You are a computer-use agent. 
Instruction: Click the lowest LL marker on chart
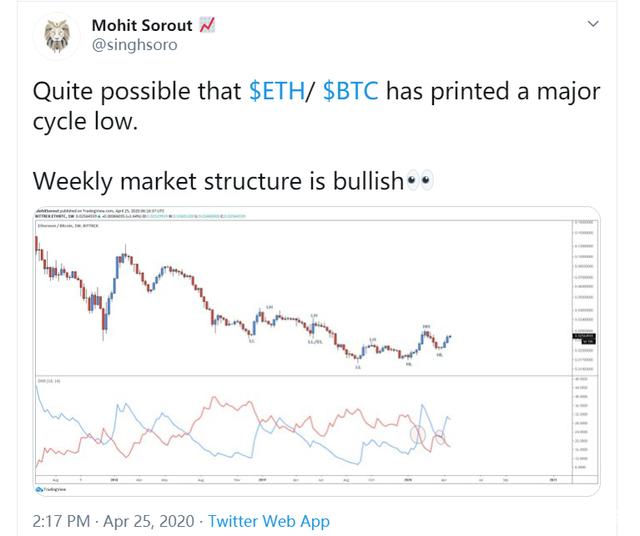pyautogui.click(x=358, y=367)
